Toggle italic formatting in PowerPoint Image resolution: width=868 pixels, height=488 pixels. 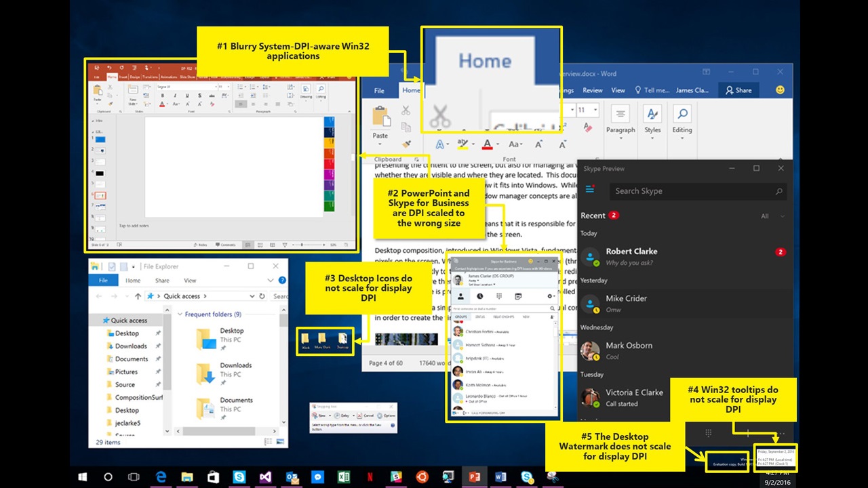click(x=174, y=96)
